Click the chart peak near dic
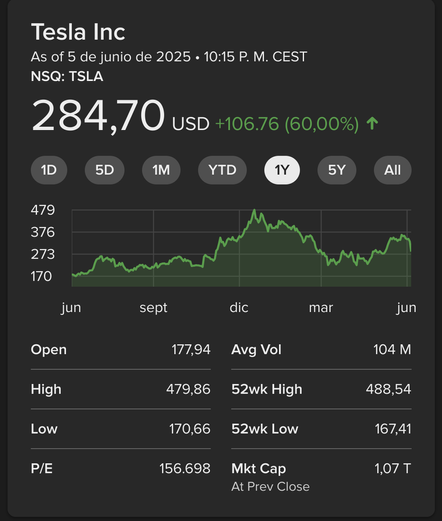Screen dimensions: 442x521 [x=255, y=210]
